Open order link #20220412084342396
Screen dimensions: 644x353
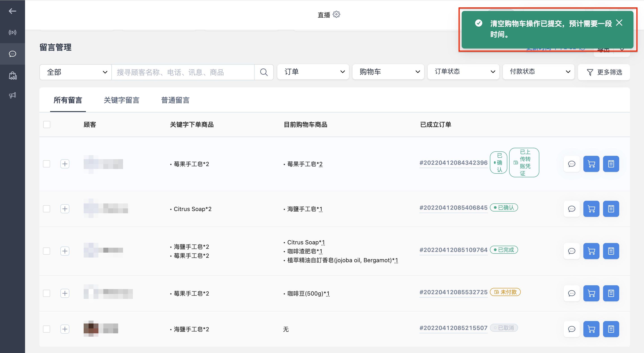453,163
